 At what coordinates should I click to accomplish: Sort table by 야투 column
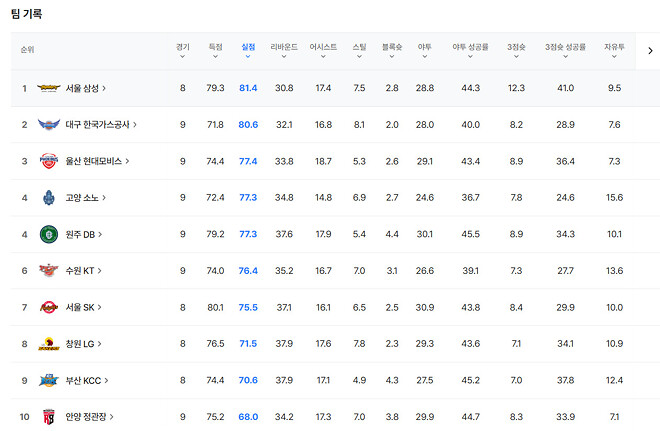point(425,51)
